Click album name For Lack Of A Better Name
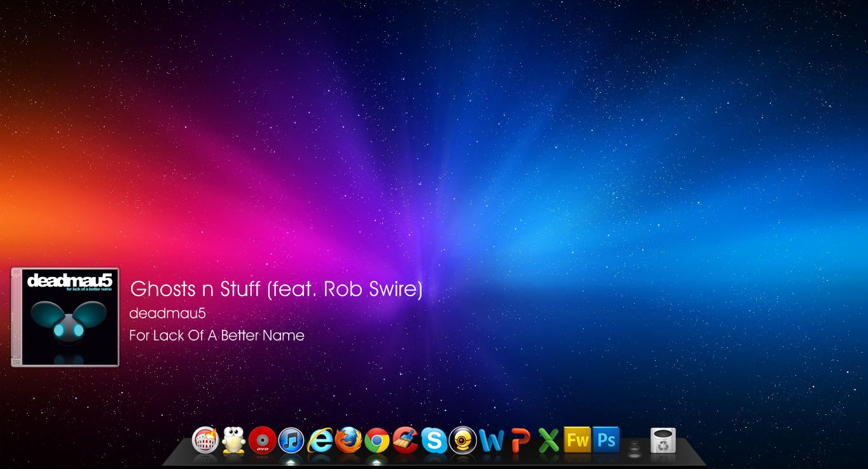Viewport: 868px width, 469px height. (217, 335)
